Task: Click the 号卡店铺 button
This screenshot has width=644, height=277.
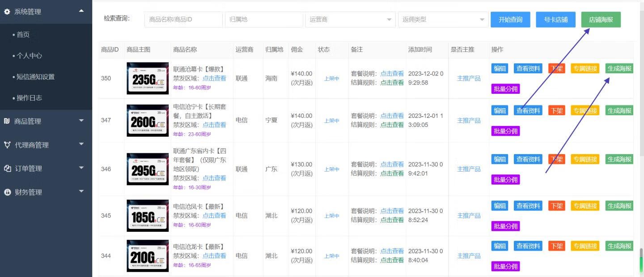Action: pyautogui.click(x=555, y=20)
